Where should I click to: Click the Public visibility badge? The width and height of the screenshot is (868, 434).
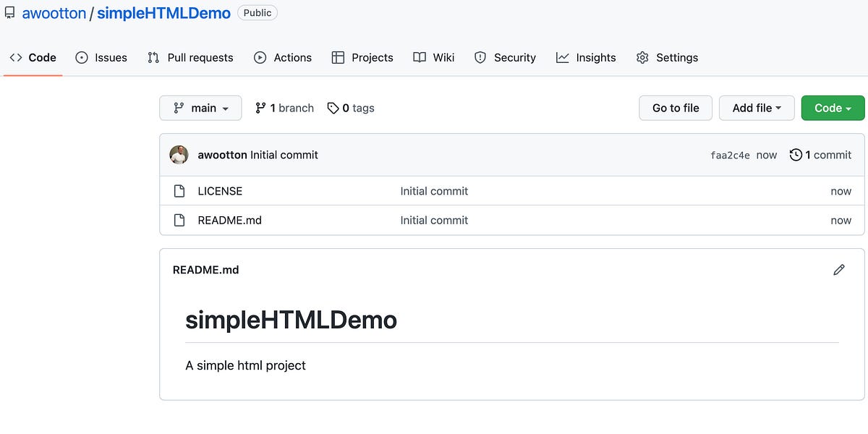click(258, 12)
